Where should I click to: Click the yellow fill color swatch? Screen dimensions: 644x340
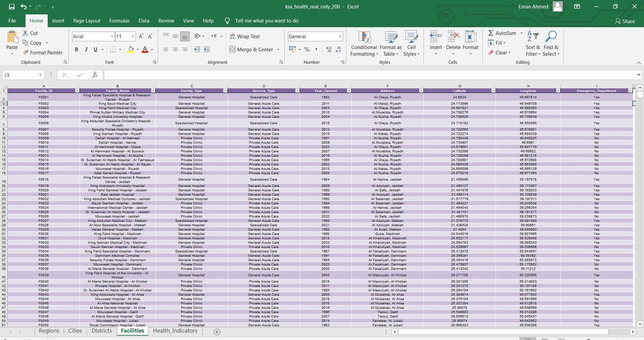tap(130, 50)
